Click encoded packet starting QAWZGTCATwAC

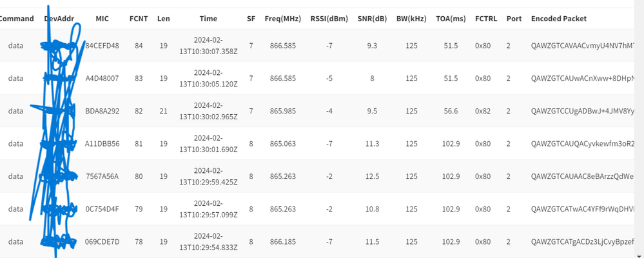click(x=583, y=209)
